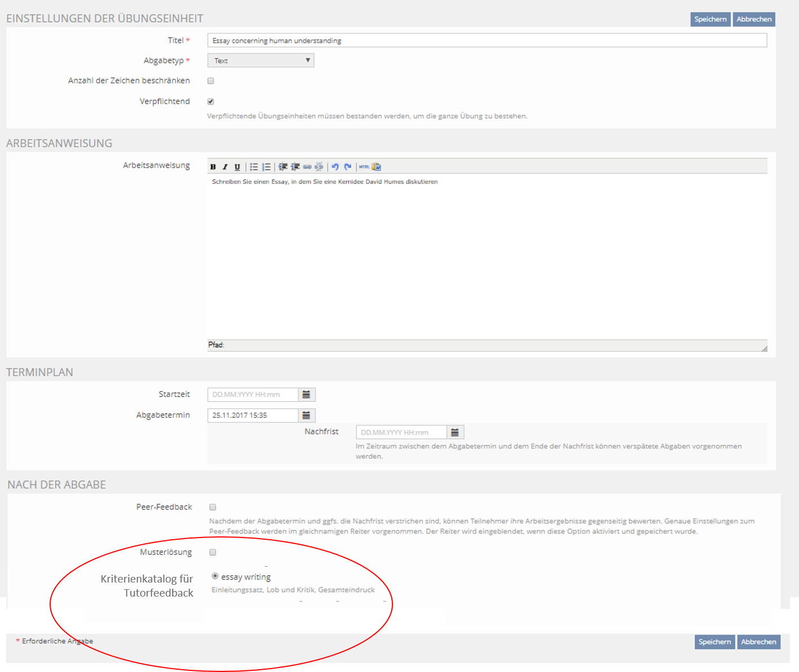The width and height of the screenshot is (799, 672).
Task: Underline text using the editor toolbar
Action: [x=237, y=167]
